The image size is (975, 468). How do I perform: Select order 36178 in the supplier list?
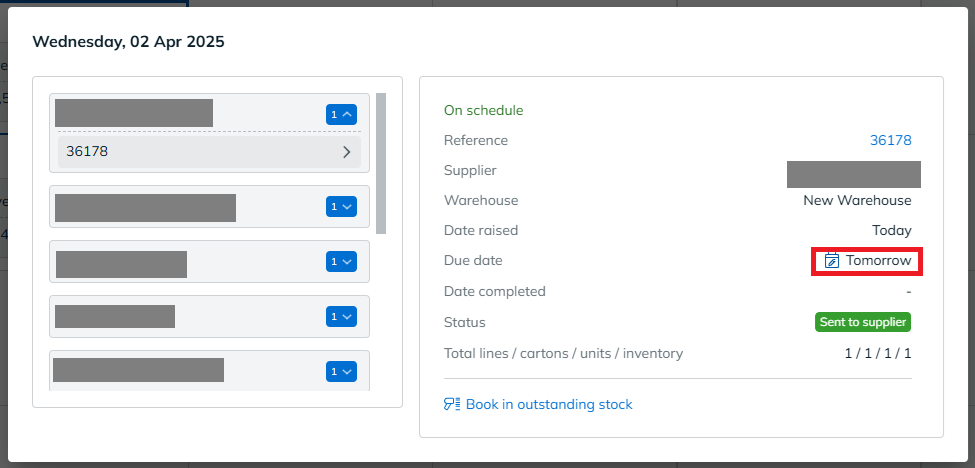click(x=210, y=152)
